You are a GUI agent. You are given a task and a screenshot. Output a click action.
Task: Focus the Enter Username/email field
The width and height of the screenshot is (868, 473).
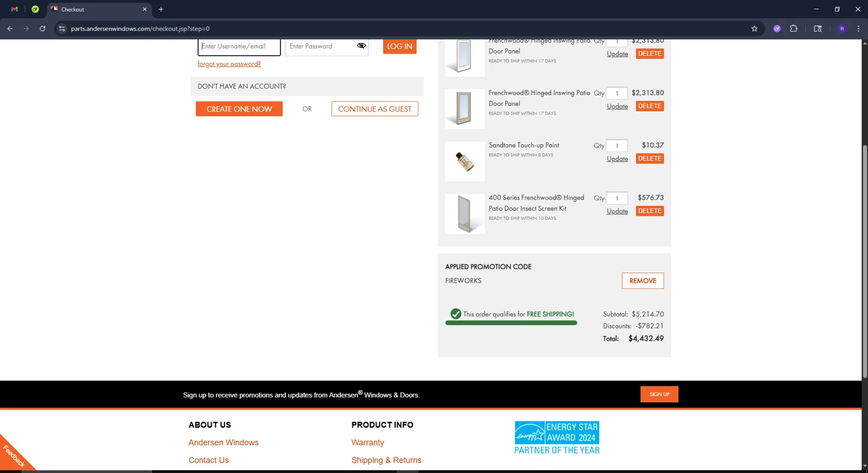239,46
